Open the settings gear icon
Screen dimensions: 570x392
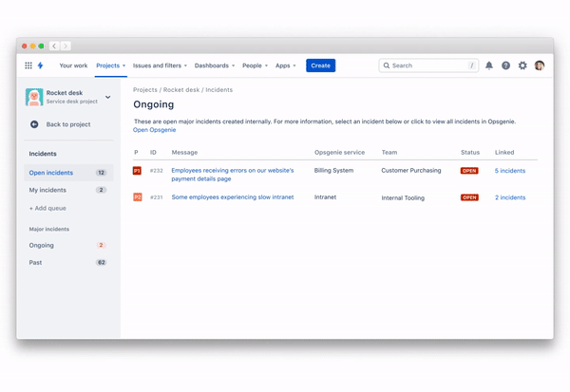point(522,65)
